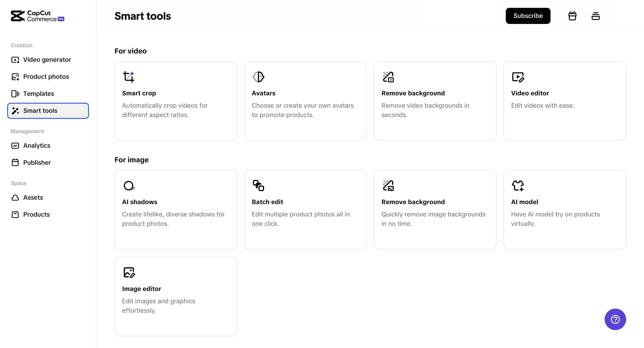Open the video Remove background card

pos(435,101)
